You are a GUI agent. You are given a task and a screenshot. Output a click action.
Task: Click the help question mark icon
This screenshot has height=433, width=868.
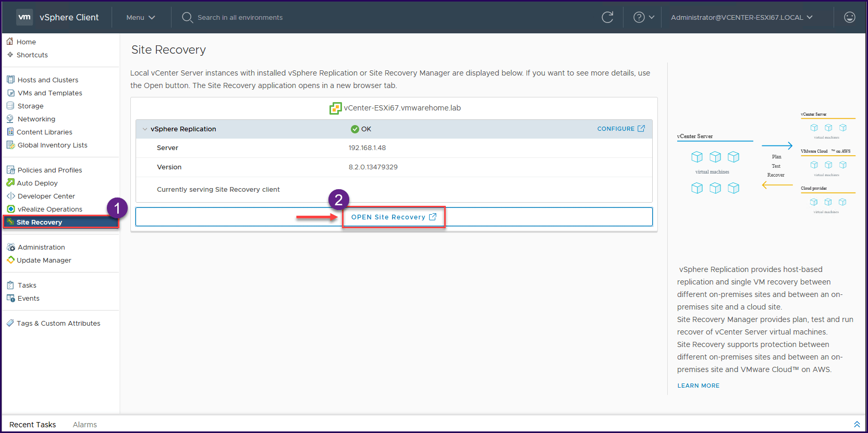639,17
